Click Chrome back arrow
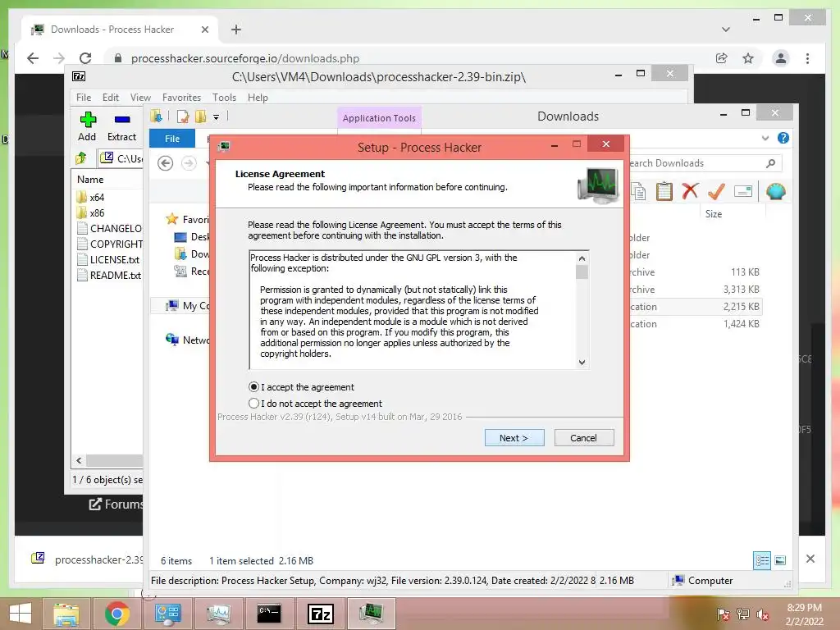This screenshot has height=630, width=840. click(x=33, y=58)
